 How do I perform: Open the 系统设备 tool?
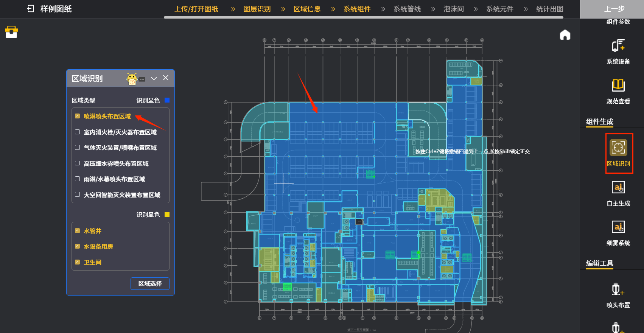[x=618, y=46]
